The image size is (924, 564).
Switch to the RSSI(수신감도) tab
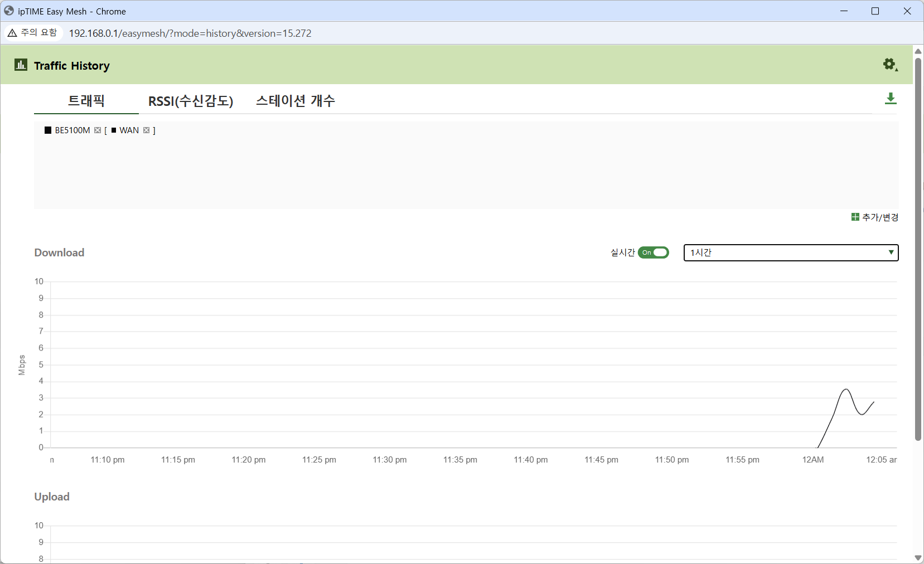pos(191,101)
